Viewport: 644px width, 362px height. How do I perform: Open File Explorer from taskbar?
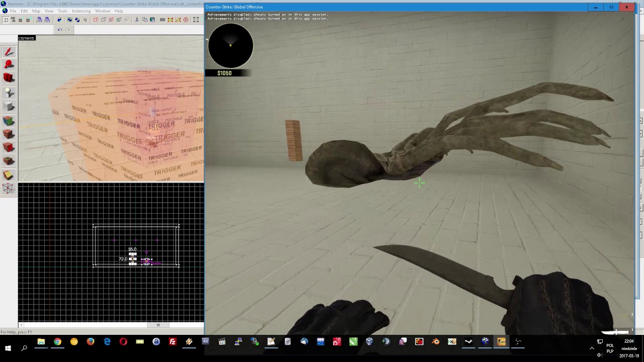coord(41,342)
